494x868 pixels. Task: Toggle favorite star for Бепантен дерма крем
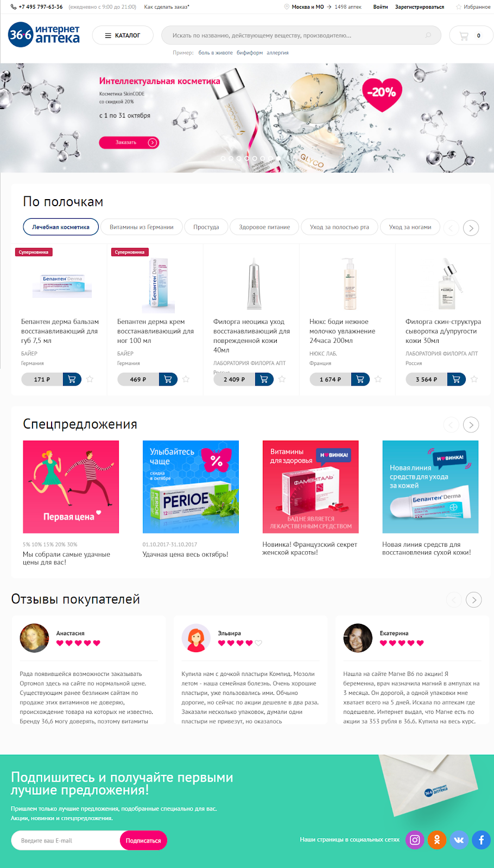click(186, 379)
